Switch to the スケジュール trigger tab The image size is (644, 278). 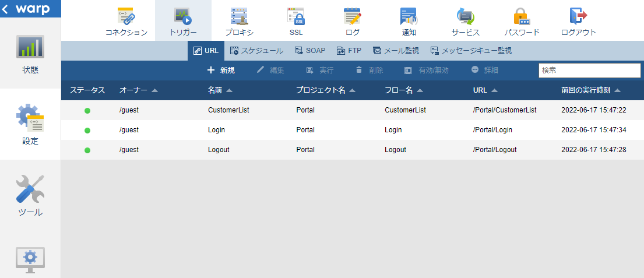point(256,51)
